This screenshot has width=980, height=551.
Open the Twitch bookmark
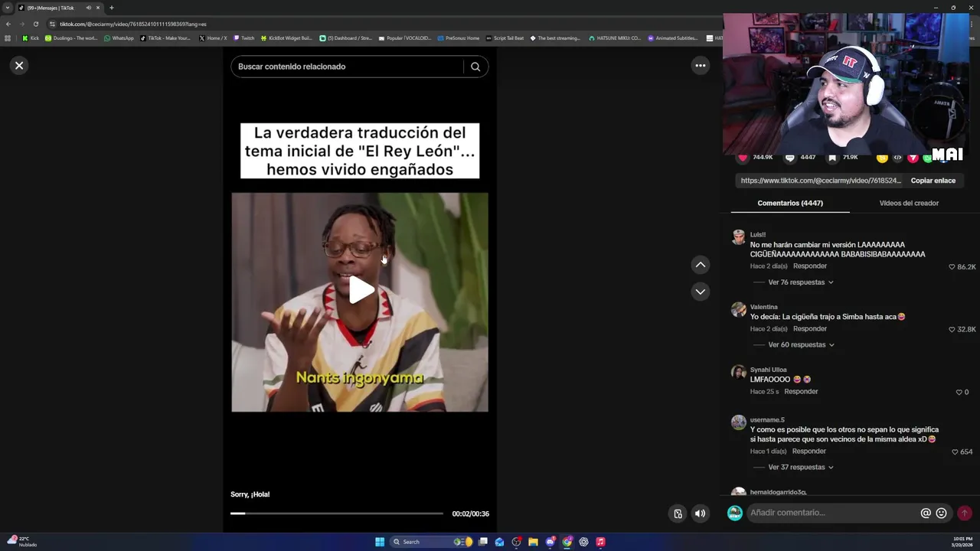pyautogui.click(x=244, y=38)
